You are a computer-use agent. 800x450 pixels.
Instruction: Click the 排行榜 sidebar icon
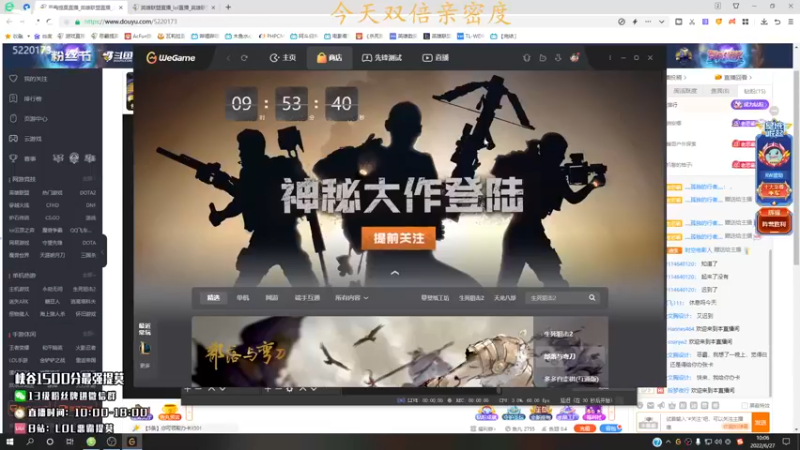pos(13,98)
